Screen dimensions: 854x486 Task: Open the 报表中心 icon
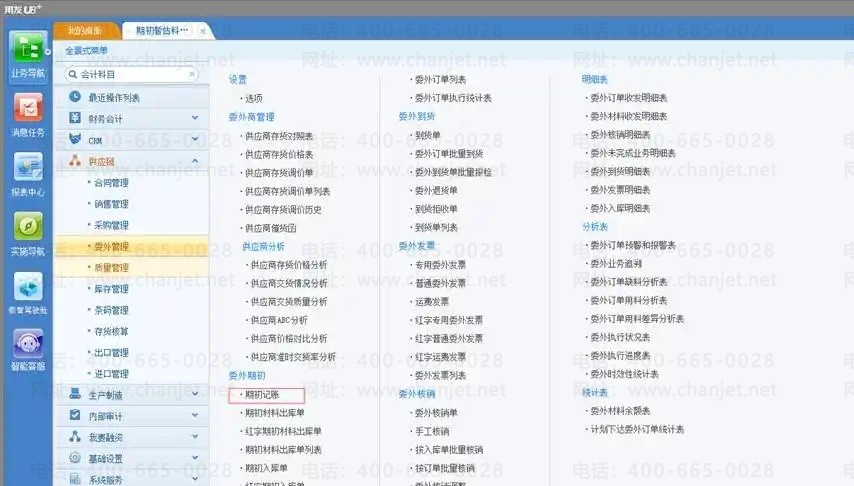click(x=26, y=172)
